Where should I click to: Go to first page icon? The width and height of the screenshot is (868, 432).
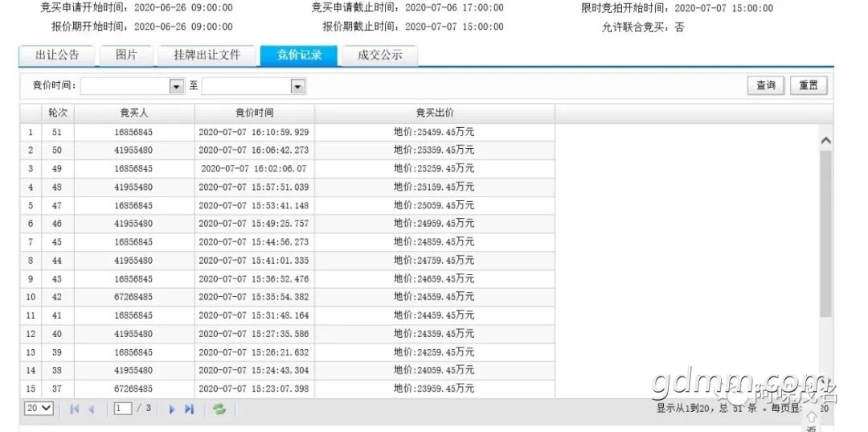75,409
